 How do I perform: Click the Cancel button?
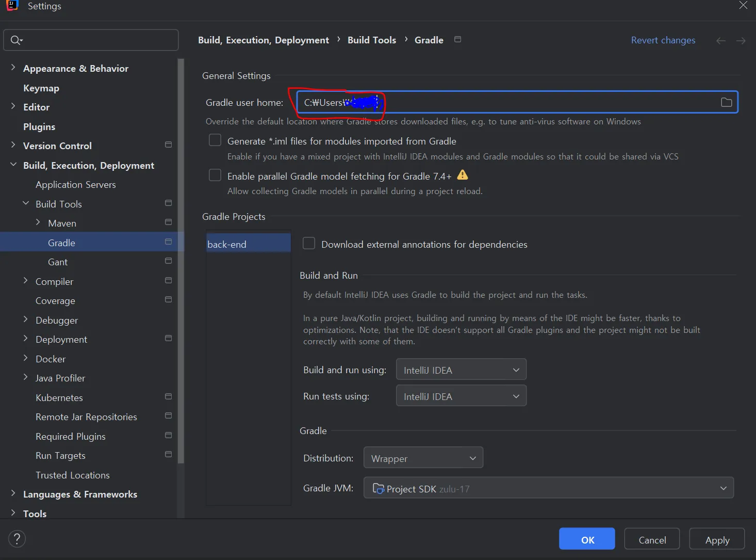652,539
